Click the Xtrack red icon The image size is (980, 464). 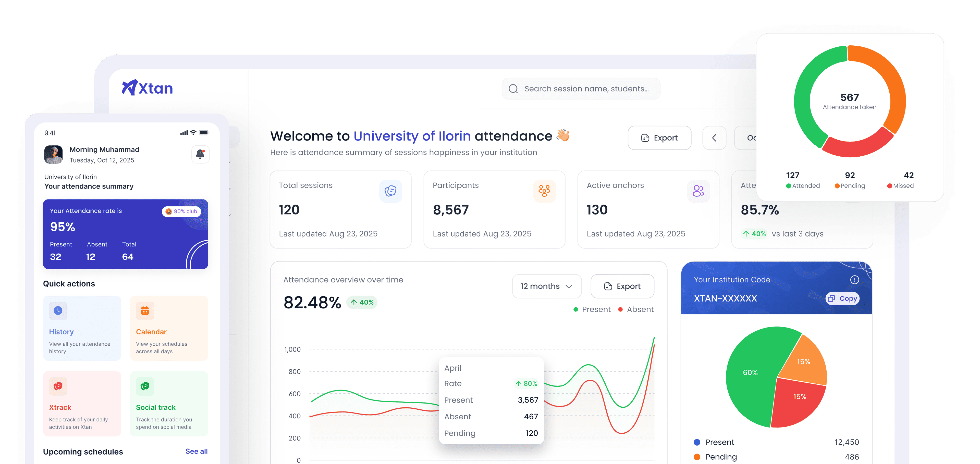pos(58,386)
